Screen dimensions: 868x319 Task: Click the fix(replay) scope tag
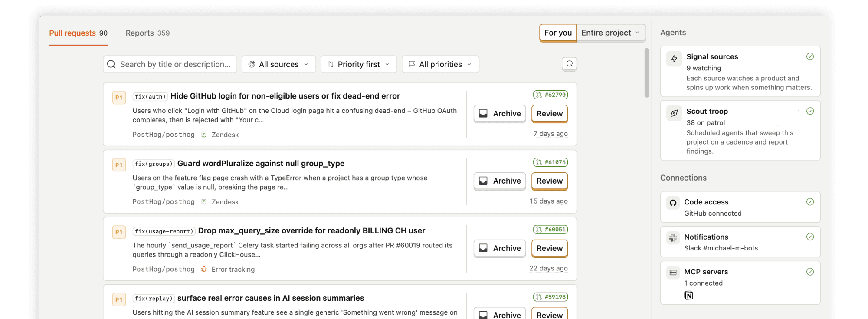point(154,299)
